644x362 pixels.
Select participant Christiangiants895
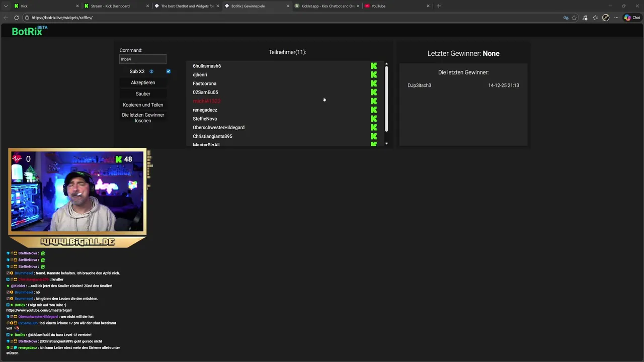[212, 136]
